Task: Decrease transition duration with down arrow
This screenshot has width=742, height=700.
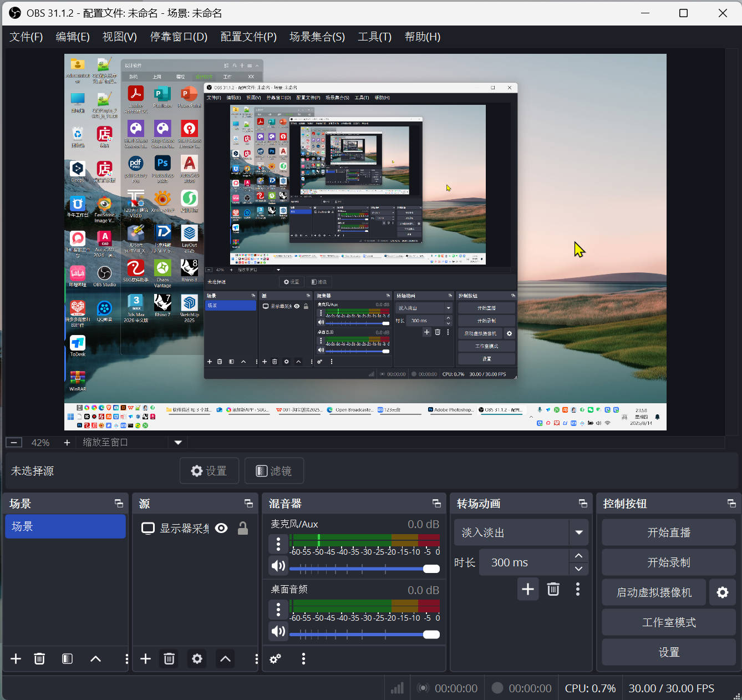Action: 578,569
